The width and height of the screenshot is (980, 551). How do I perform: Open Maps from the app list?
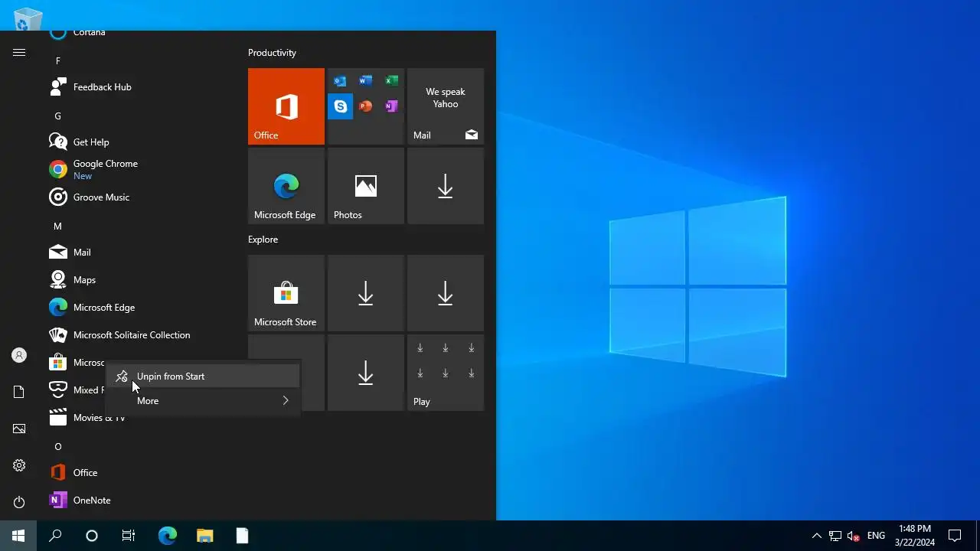(142, 280)
